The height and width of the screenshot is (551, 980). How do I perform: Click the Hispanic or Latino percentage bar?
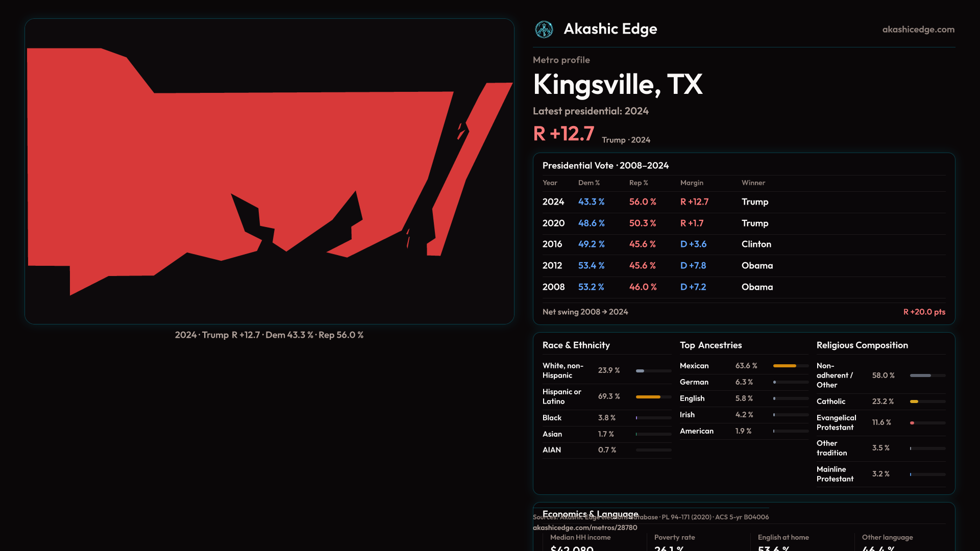[x=648, y=397]
